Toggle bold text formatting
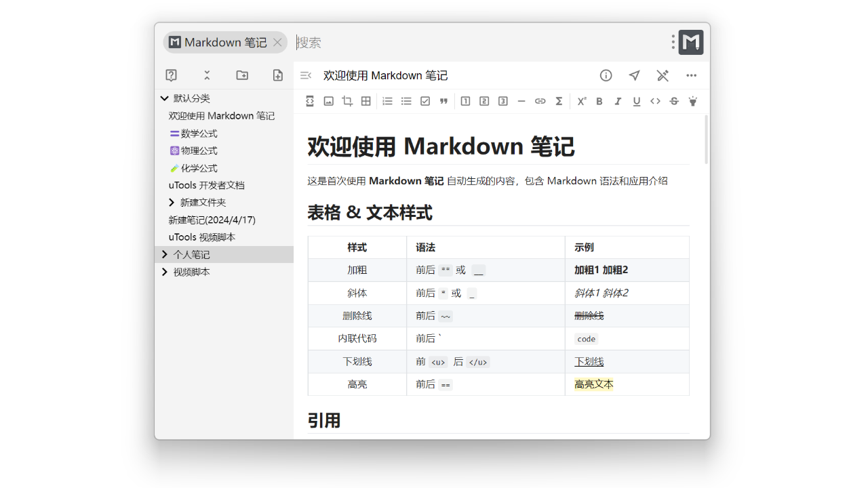Screen dimensions: 868x488 click(599, 101)
